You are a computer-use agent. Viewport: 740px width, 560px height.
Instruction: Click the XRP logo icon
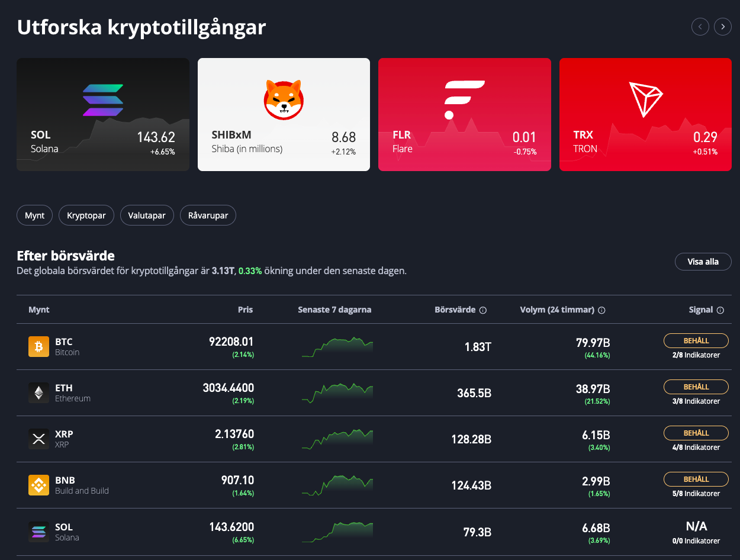pos(38,439)
